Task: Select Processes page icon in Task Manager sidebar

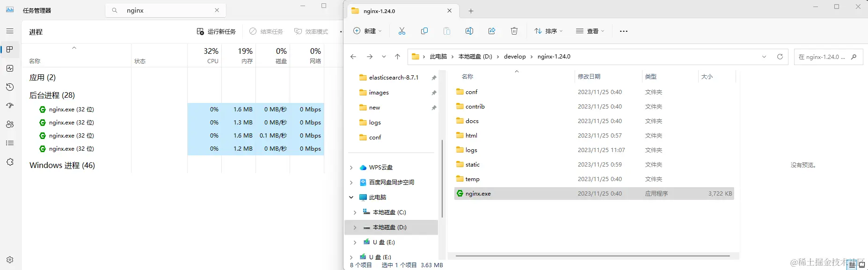Action: point(10,50)
